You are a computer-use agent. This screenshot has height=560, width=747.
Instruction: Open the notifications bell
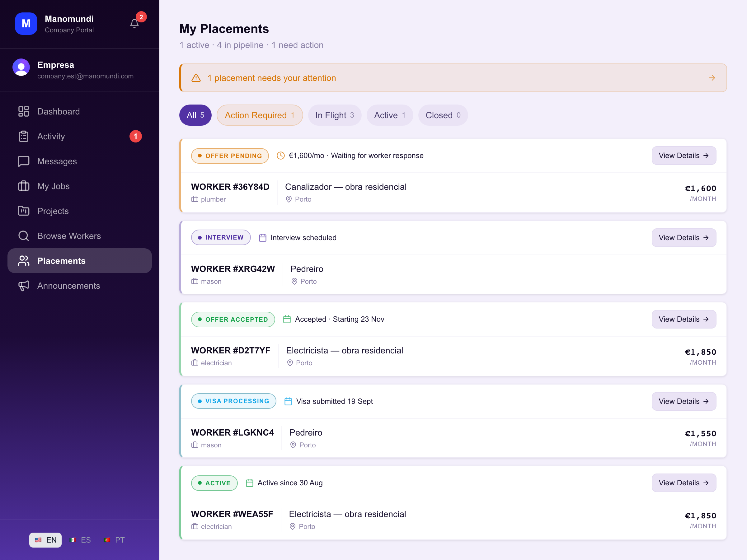click(x=134, y=23)
